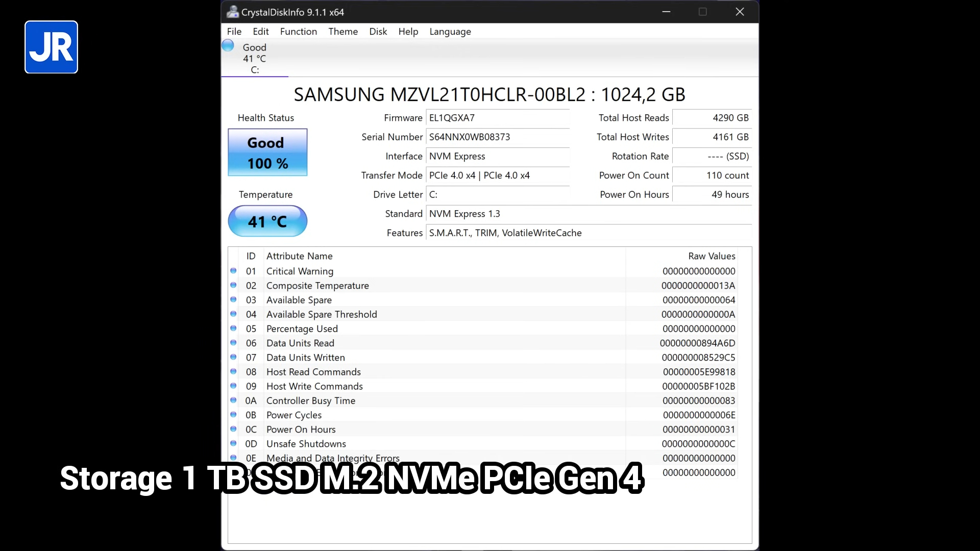Open the Edit menu
This screenshot has width=980, height=551.
pos(260,32)
